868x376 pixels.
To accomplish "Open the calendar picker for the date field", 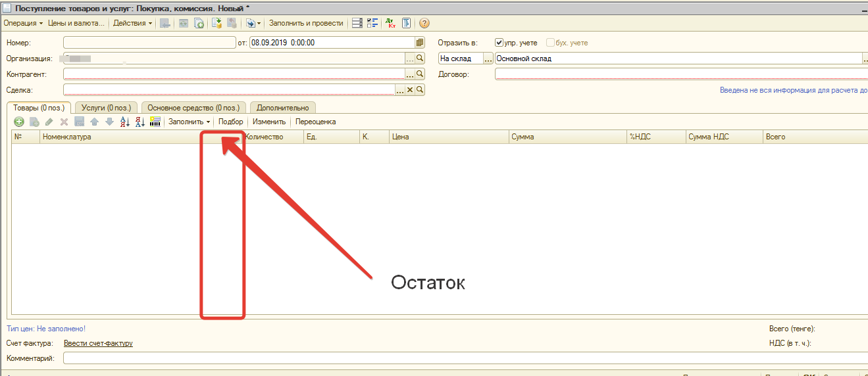I will pyautogui.click(x=420, y=43).
